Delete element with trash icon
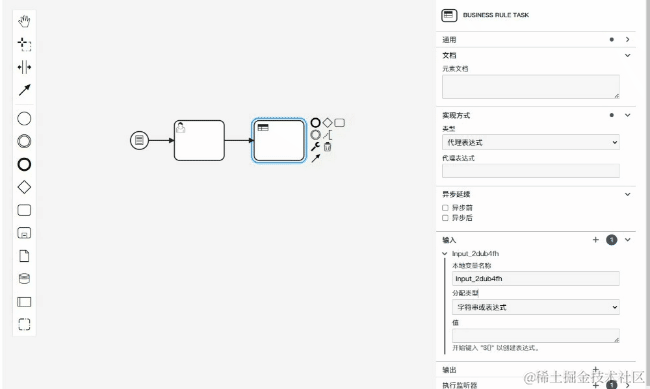The height and width of the screenshot is (389, 650). click(327, 146)
